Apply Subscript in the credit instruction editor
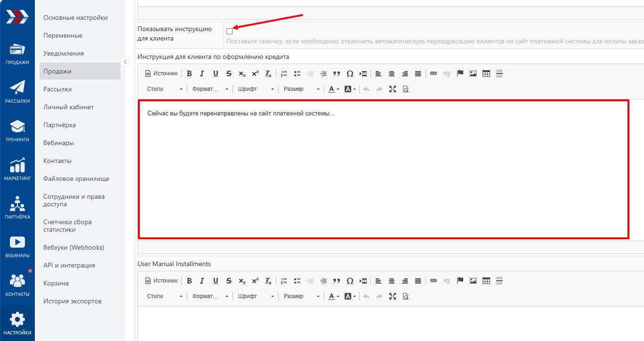The image size is (644, 341). [x=242, y=73]
